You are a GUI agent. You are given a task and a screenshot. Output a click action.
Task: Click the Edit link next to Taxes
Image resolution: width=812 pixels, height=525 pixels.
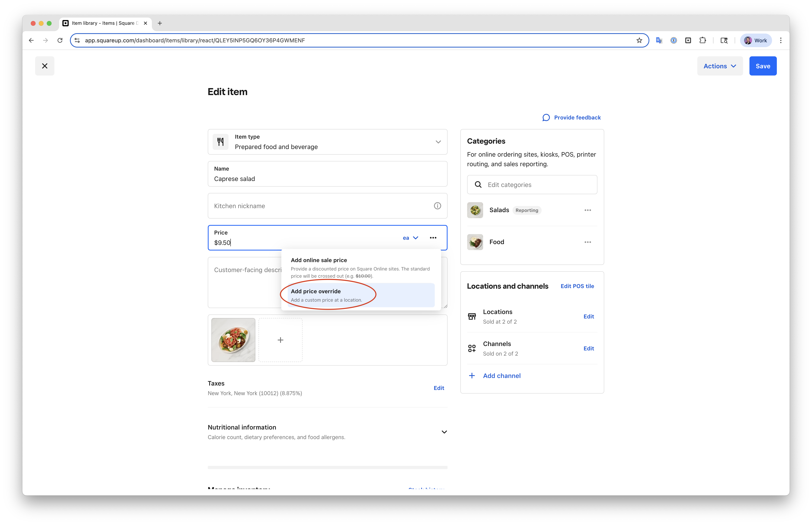click(439, 388)
